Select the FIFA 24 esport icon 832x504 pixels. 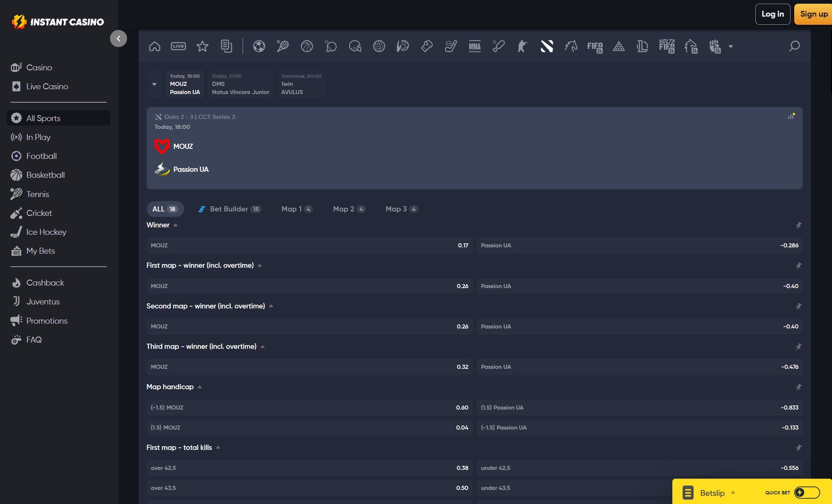pos(595,47)
